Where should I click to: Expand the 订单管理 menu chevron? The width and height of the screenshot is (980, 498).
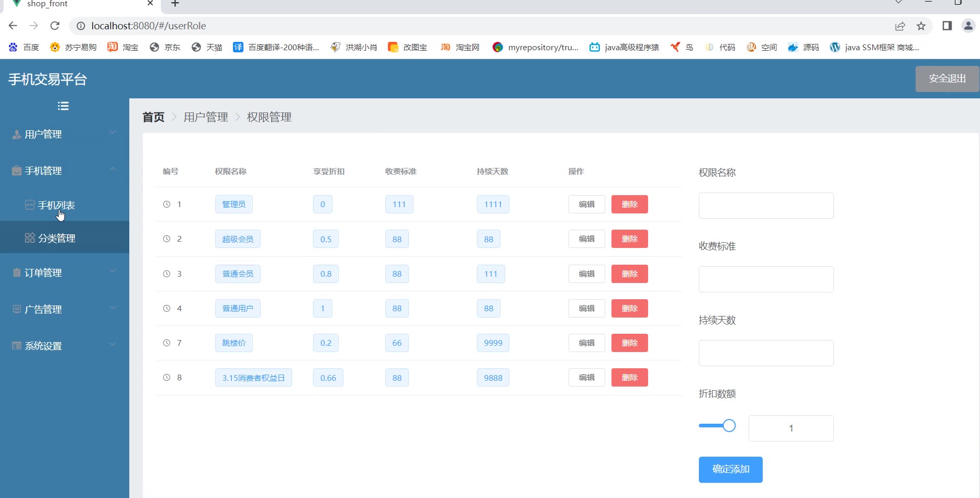pos(113,271)
